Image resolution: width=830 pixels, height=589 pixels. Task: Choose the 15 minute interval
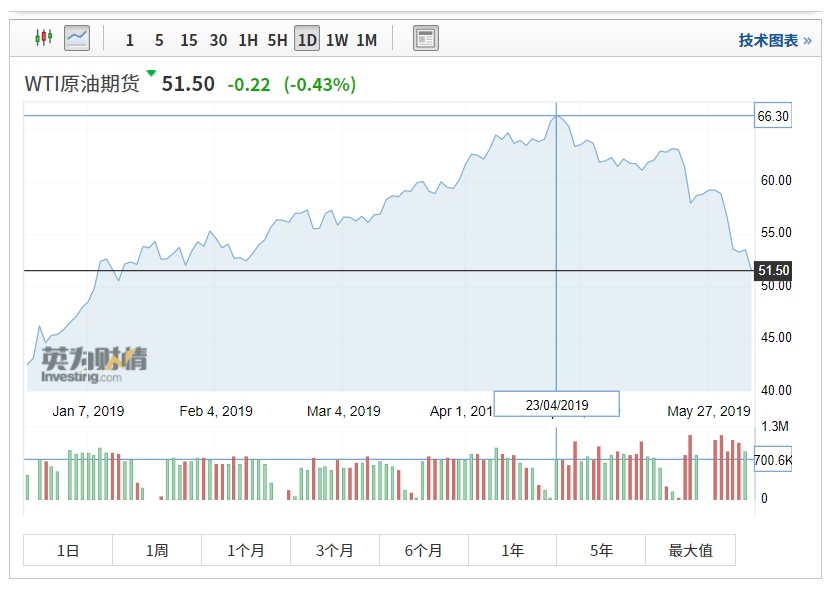[189, 40]
